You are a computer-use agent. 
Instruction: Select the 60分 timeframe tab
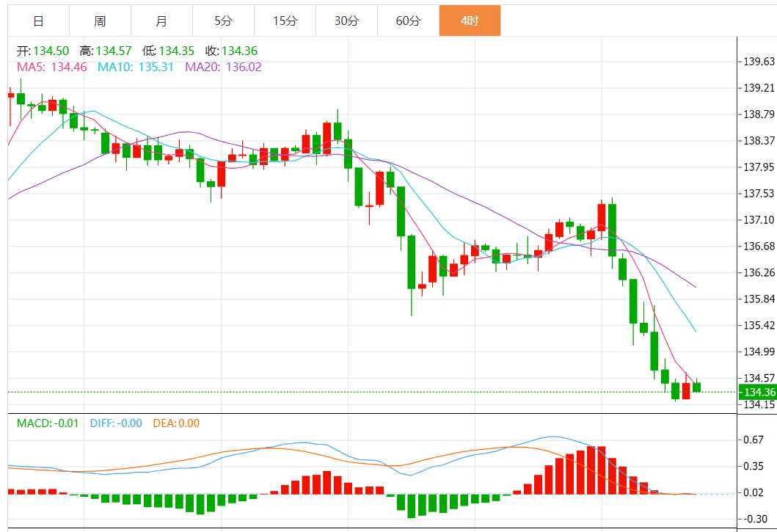click(x=409, y=21)
